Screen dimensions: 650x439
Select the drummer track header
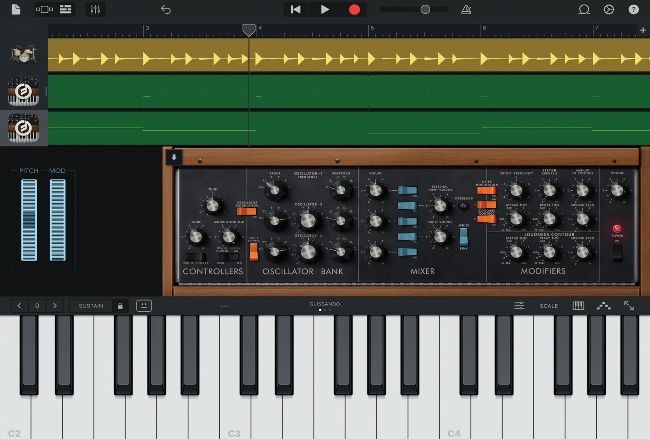coord(24,55)
